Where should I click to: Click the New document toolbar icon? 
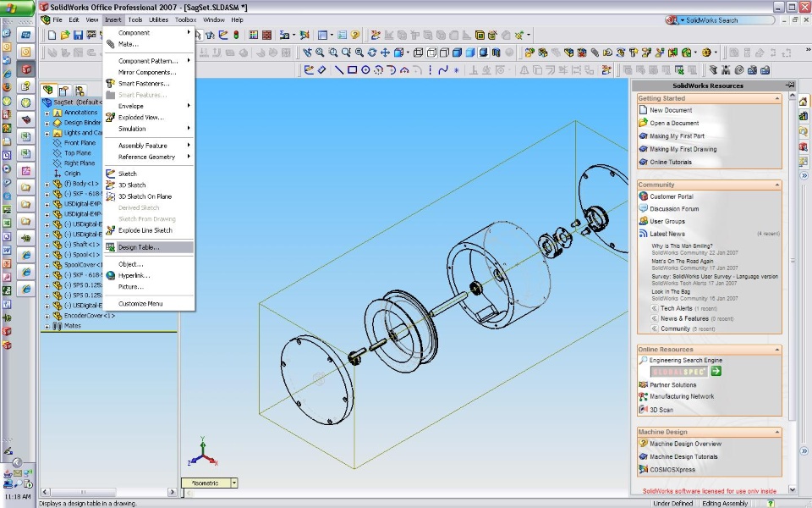(52, 35)
